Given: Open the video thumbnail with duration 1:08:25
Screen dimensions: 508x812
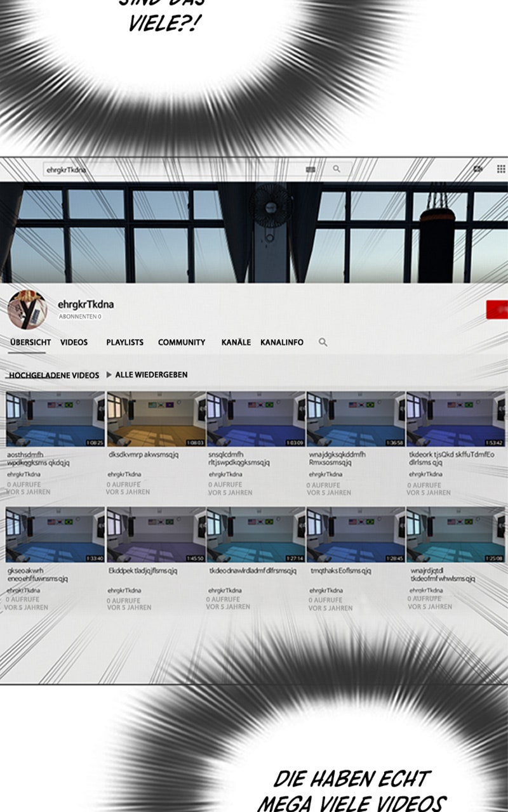Looking at the screenshot, I should (x=55, y=419).
